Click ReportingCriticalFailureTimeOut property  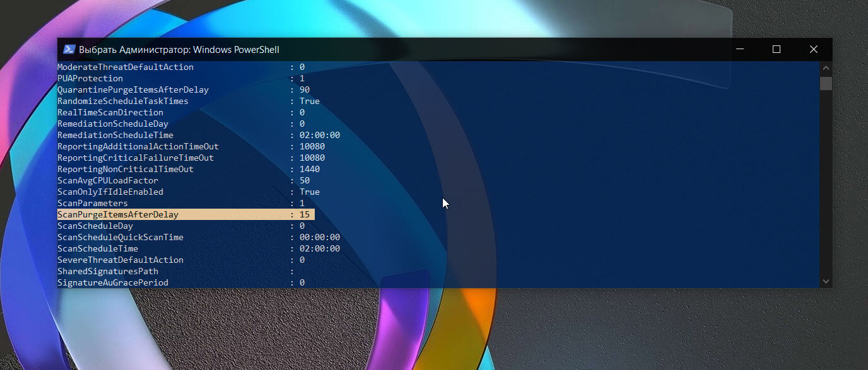click(136, 158)
